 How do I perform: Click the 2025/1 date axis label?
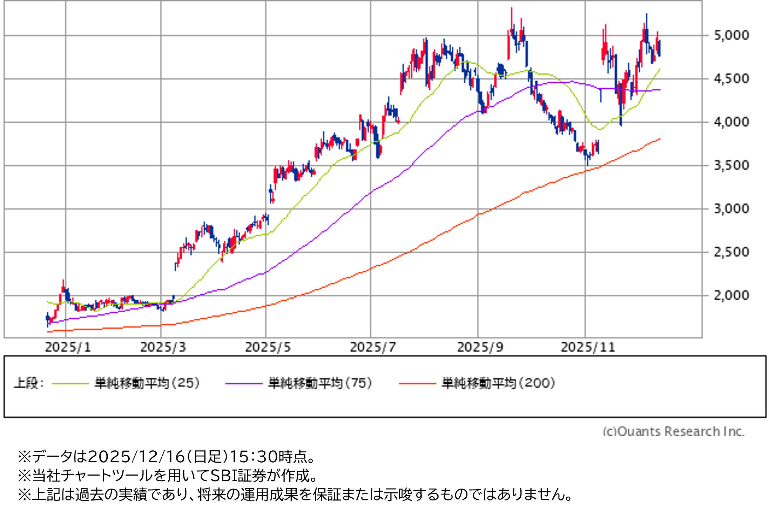[x=68, y=347]
